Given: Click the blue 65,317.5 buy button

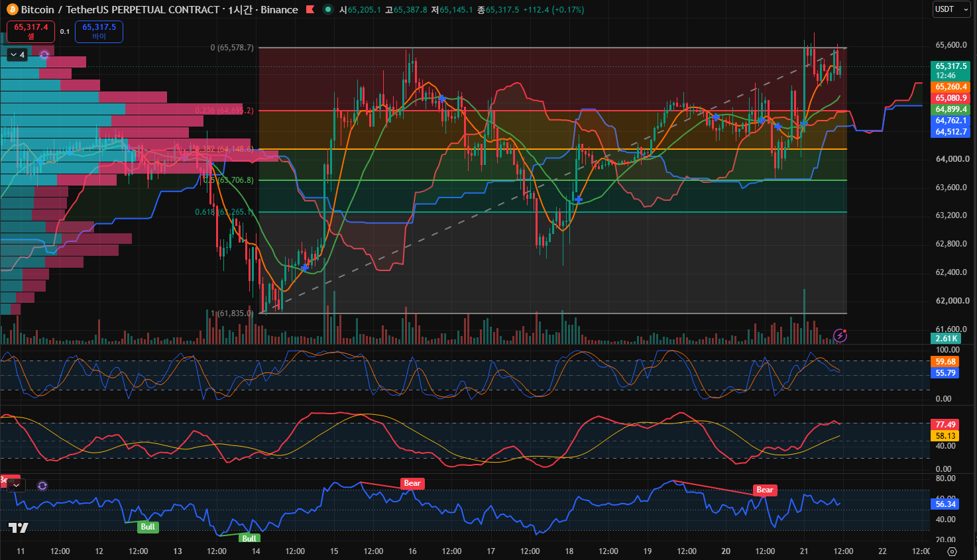Looking at the screenshot, I should (x=99, y=31).
